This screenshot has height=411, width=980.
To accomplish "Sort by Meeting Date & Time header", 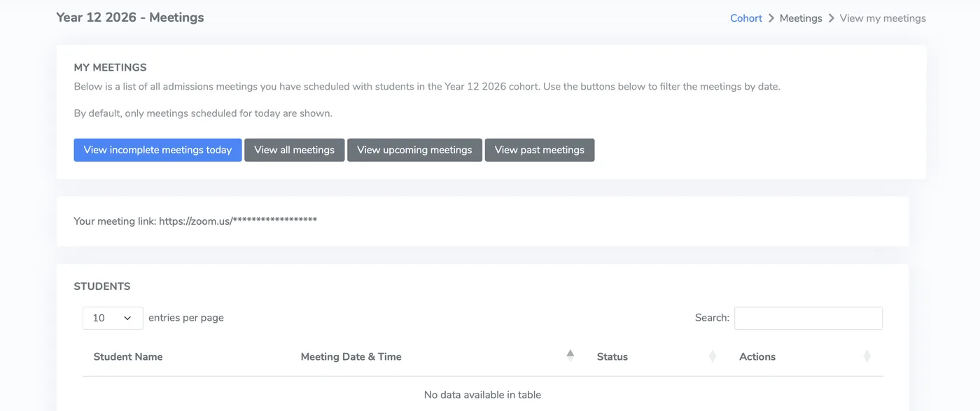I will pos(351,356).
